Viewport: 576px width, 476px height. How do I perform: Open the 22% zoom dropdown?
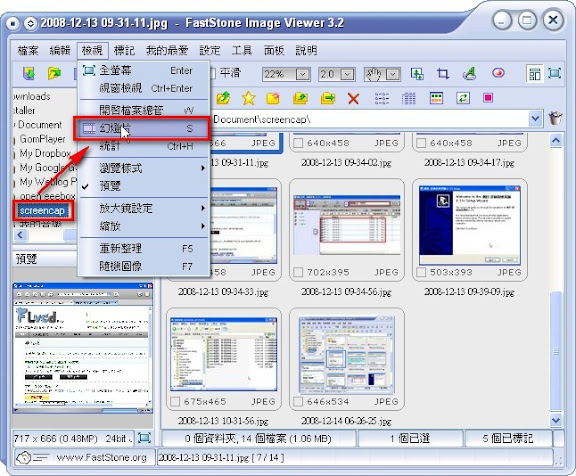click(x=303, y=75)
